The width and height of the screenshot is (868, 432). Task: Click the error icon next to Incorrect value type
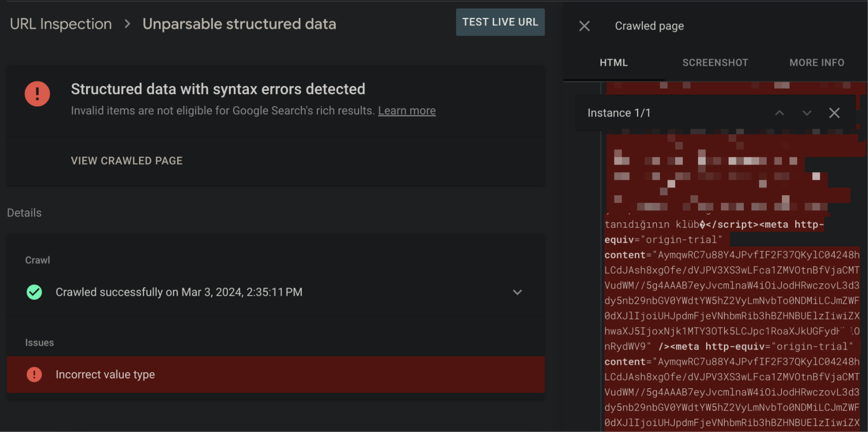click(x=34, y=374)
